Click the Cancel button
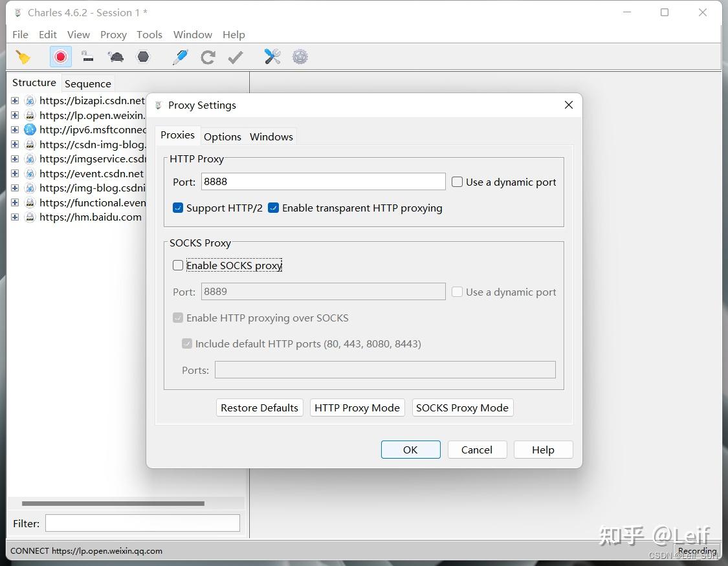Viewport: 728px width, 566px height. 477,450
